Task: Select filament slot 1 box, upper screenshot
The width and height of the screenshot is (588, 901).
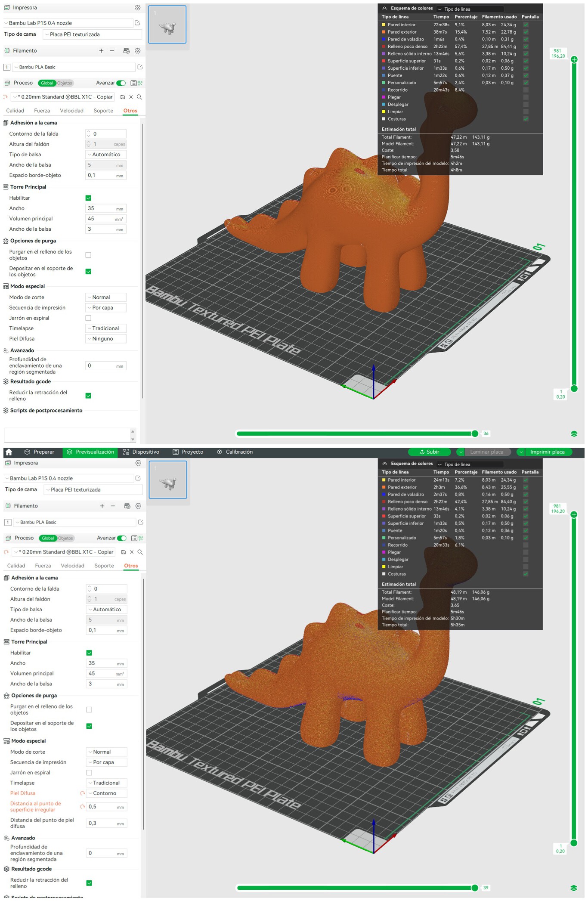Action: point(7,67)
